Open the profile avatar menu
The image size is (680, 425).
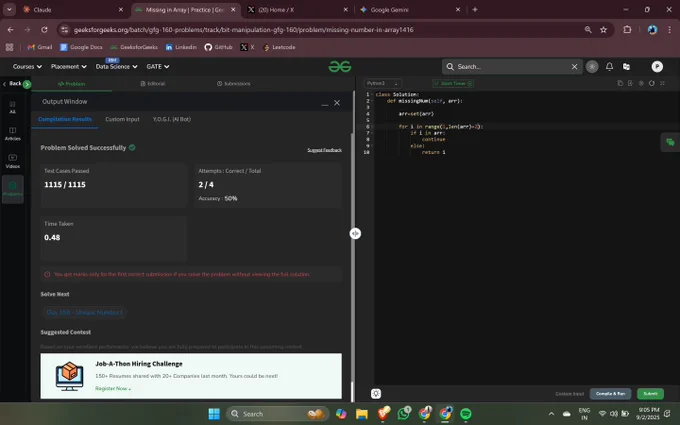click(657, 66)
